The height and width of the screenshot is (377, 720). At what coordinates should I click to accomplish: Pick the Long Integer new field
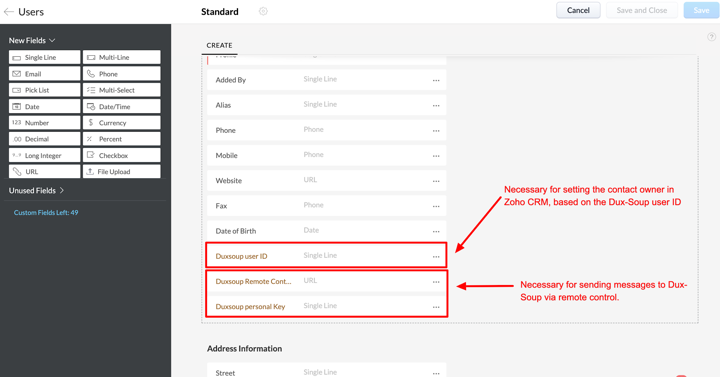(x=45, y=155)
